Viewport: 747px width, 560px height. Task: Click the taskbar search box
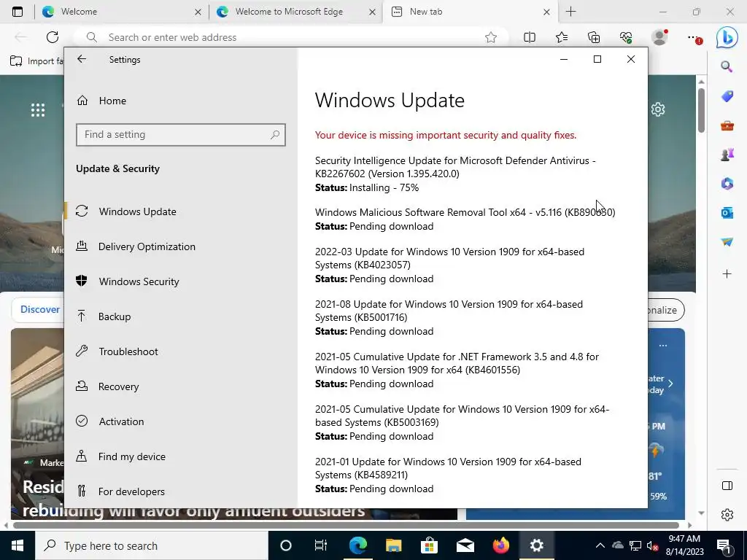[152, 545]
